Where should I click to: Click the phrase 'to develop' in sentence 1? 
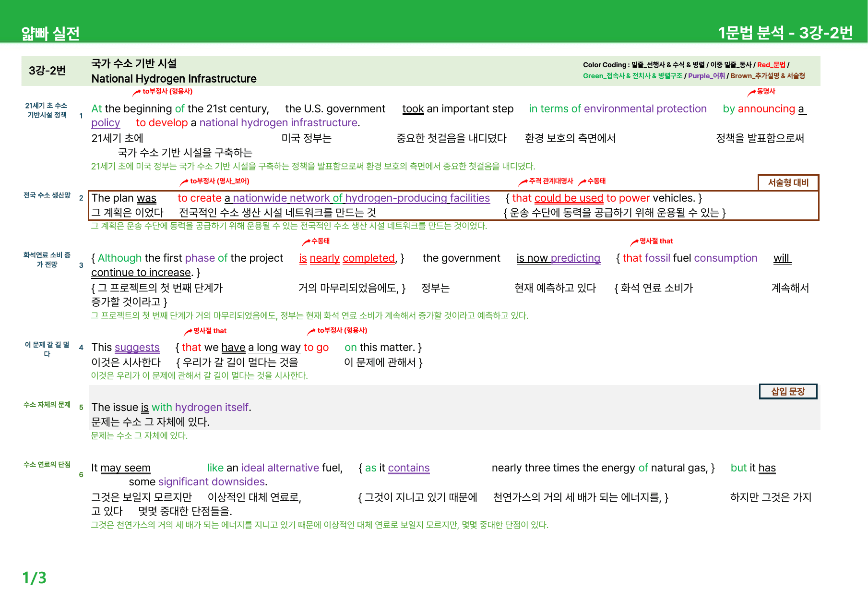(162, 123)
